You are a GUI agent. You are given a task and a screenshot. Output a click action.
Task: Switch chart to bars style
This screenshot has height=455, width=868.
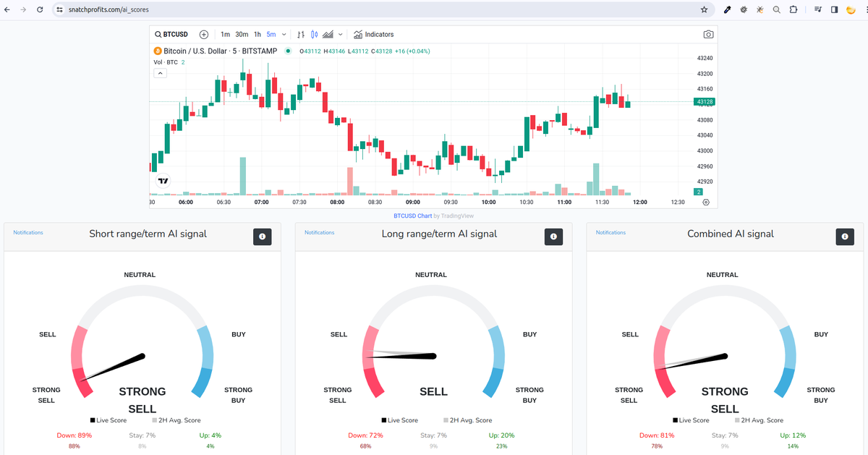point(301,34)
